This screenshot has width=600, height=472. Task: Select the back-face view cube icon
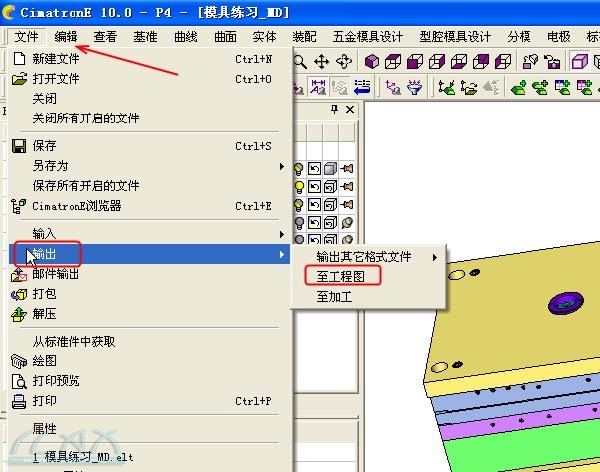[481, 61]
